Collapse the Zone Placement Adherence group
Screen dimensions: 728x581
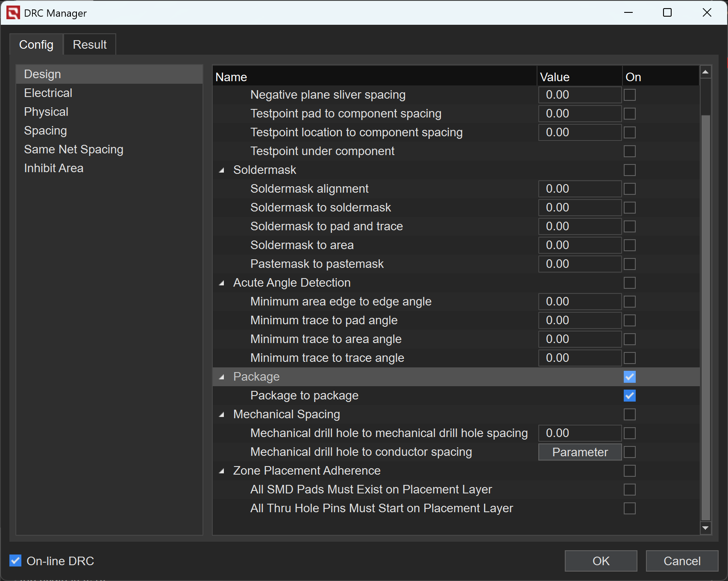coord(222,471)
